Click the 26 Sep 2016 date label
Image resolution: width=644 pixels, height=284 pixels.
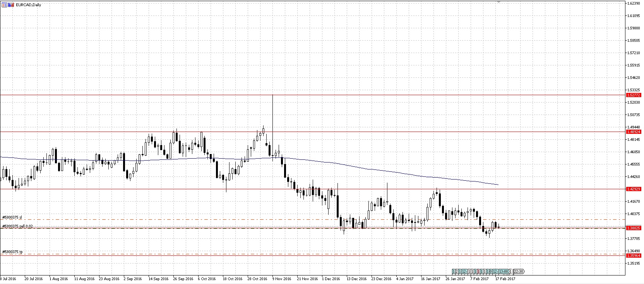pyautogui.click(x=183, y=279)
